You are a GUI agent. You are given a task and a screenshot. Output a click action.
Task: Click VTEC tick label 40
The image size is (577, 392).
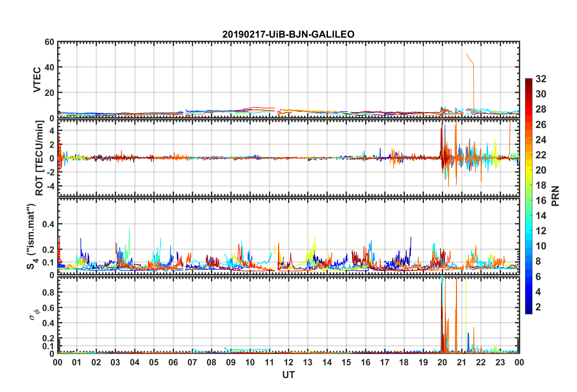tap(49, 67)
